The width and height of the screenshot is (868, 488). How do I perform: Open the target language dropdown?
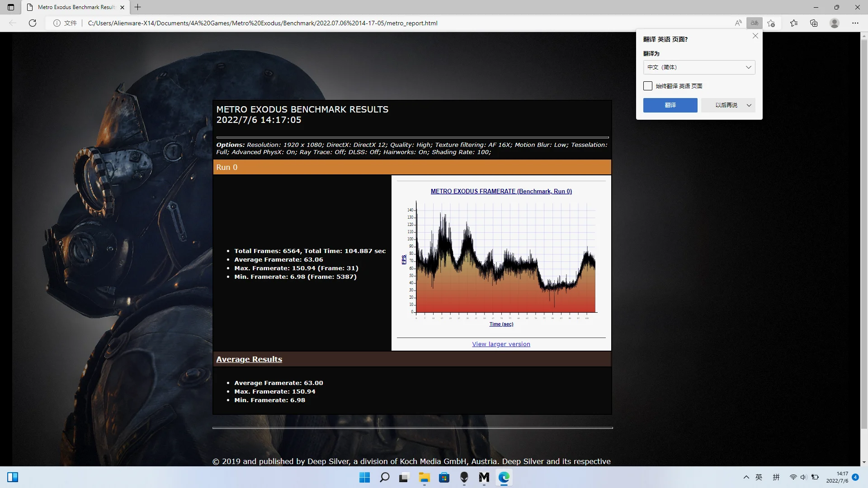click(x=699, y=67)
